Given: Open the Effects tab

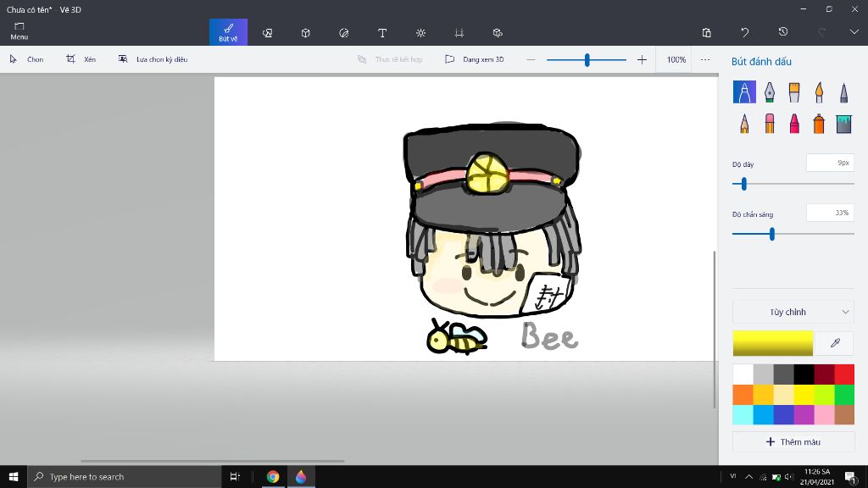Looking at the screenshot, I should 420,33.
